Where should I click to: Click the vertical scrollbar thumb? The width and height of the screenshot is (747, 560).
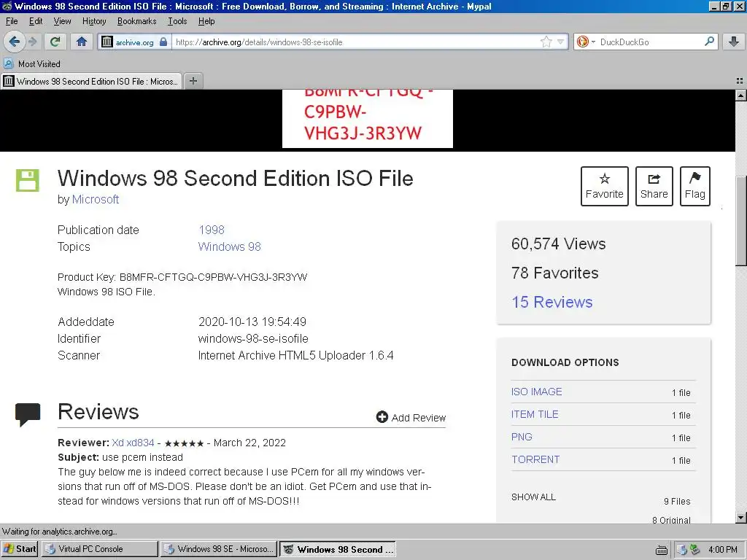(x=741, y=222)
